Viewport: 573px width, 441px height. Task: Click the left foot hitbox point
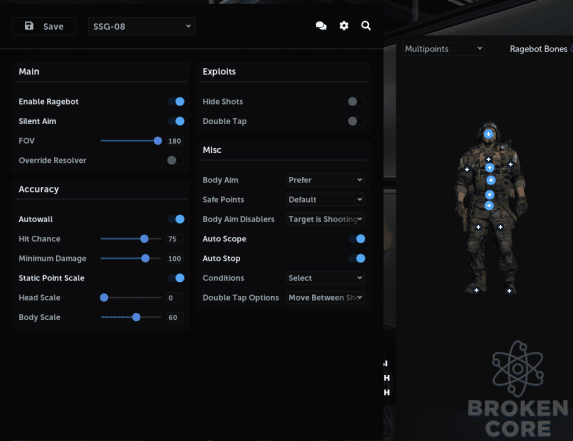[476, 290]
